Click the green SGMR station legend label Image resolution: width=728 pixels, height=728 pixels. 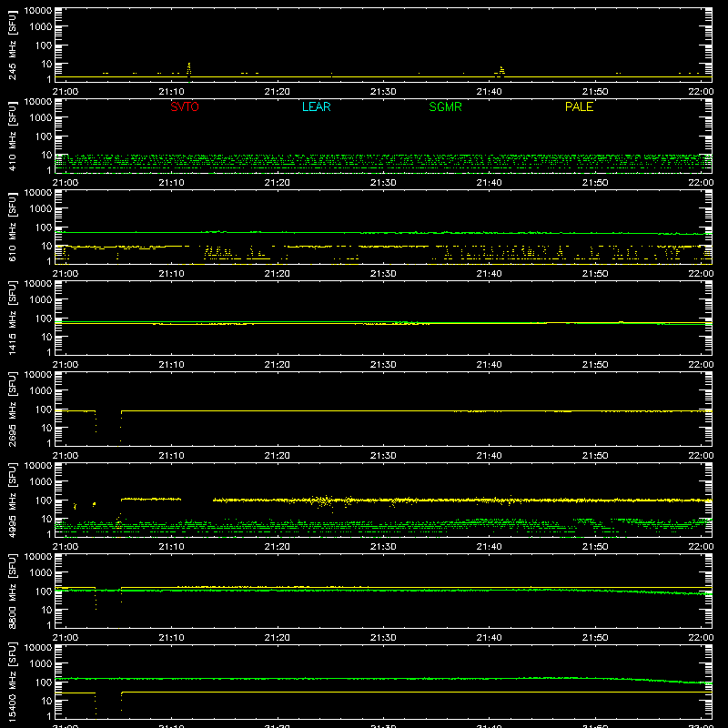pos(445,106)
